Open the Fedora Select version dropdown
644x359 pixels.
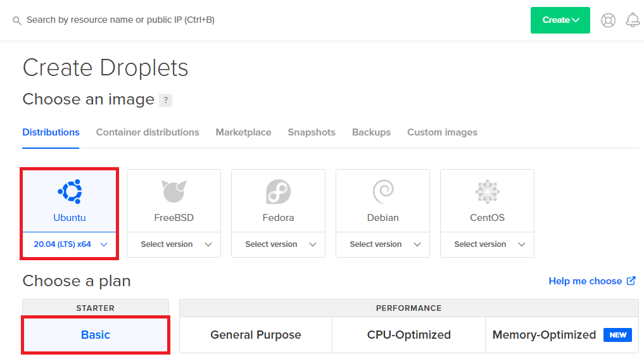[x=278, y=244]
